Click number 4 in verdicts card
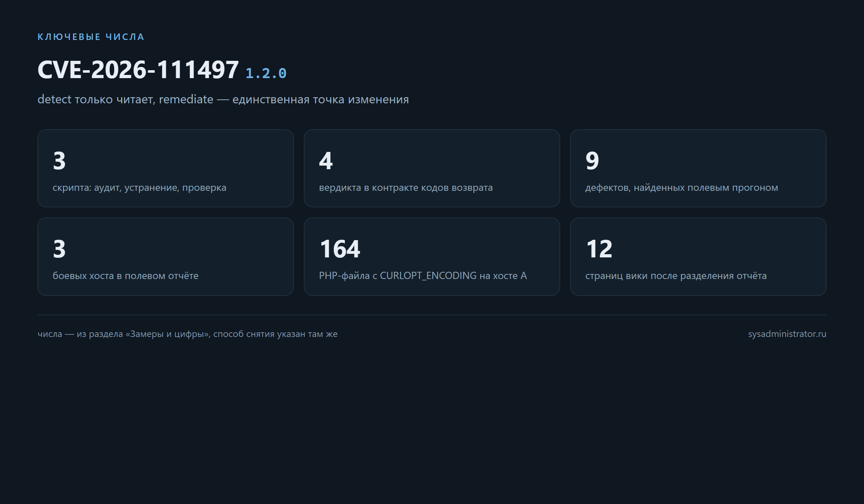The image size is (864, 504). (326, 161)
